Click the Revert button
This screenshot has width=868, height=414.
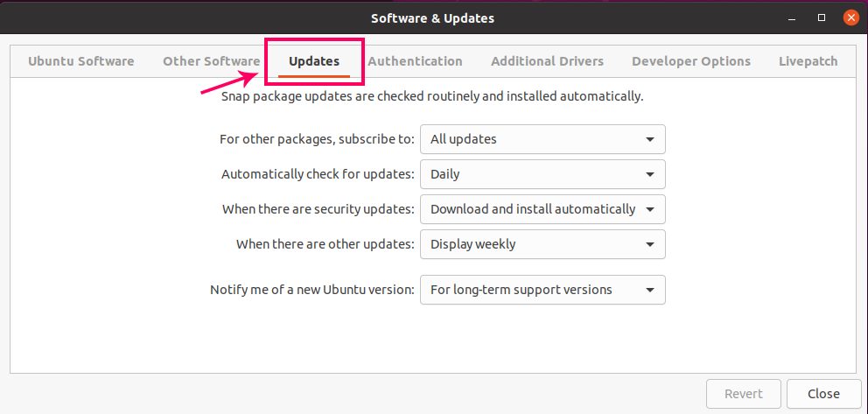click(x=743, y=394)
